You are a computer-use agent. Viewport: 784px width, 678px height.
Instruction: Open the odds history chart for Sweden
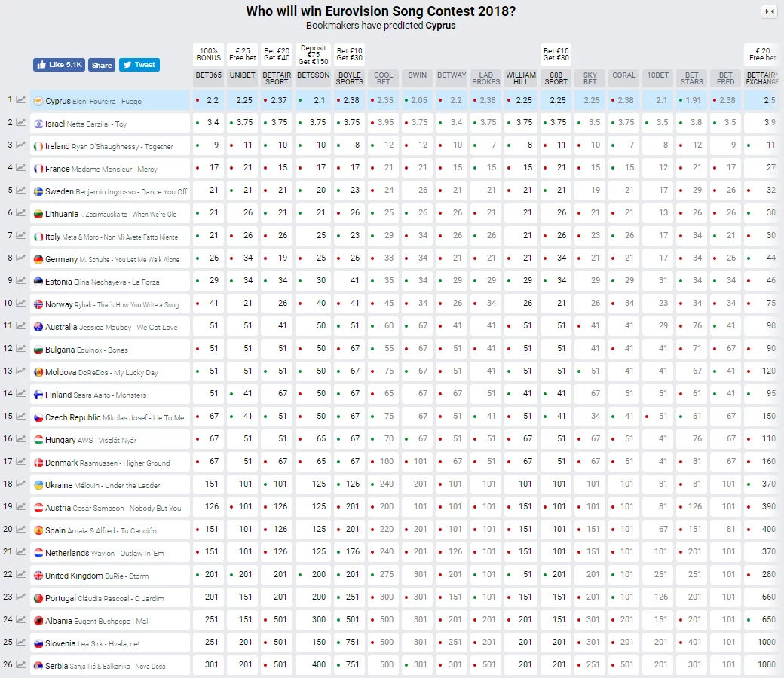20,191
